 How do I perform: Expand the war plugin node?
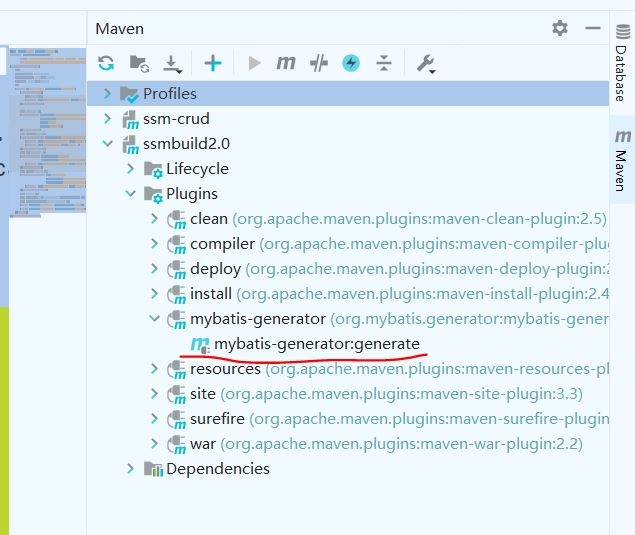(x=154, y=444)
